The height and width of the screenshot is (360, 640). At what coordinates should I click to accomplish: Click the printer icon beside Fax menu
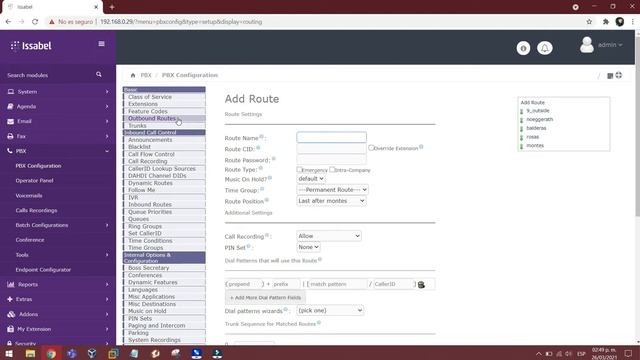(10, 136)
